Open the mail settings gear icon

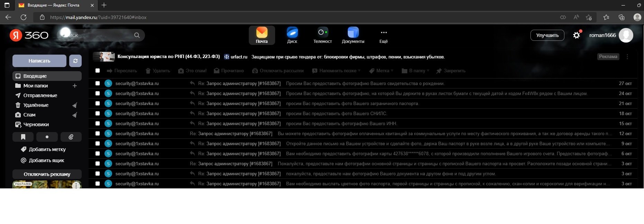pos(576,35)
